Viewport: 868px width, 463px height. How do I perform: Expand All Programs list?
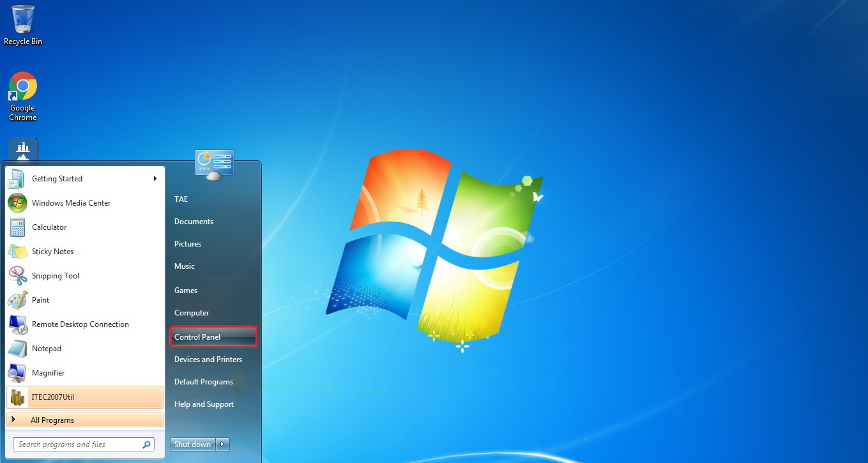(85, 420)
